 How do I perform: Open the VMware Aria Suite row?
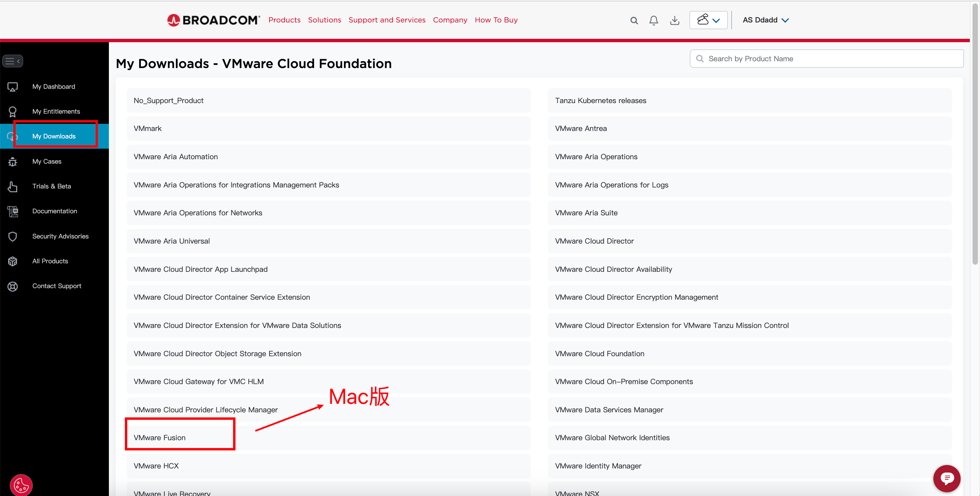(749, 213)
